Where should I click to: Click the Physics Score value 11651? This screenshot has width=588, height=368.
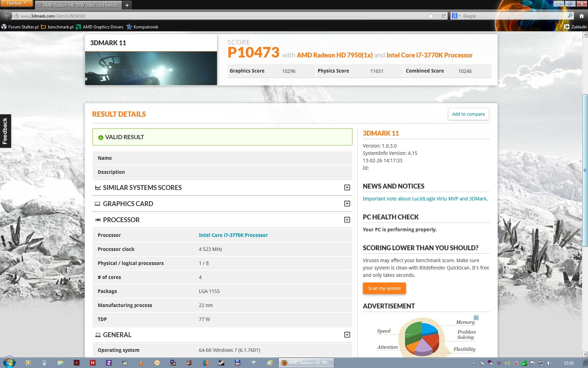point(377,71)
